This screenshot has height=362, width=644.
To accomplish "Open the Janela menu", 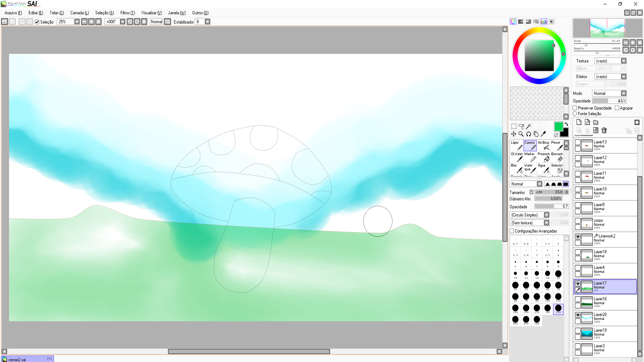I will tap(177, 13).
